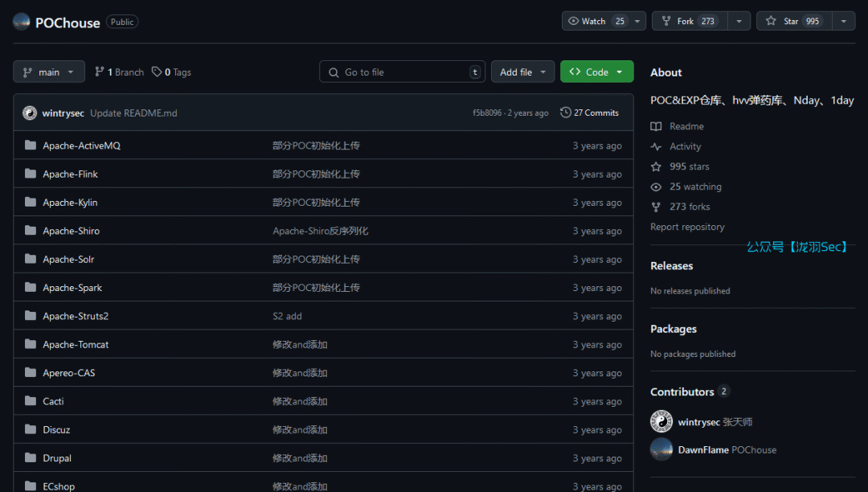The image size is (868, 492).
Task: Open wintrysec avatar in commit bar
Action: pos(30,113)
